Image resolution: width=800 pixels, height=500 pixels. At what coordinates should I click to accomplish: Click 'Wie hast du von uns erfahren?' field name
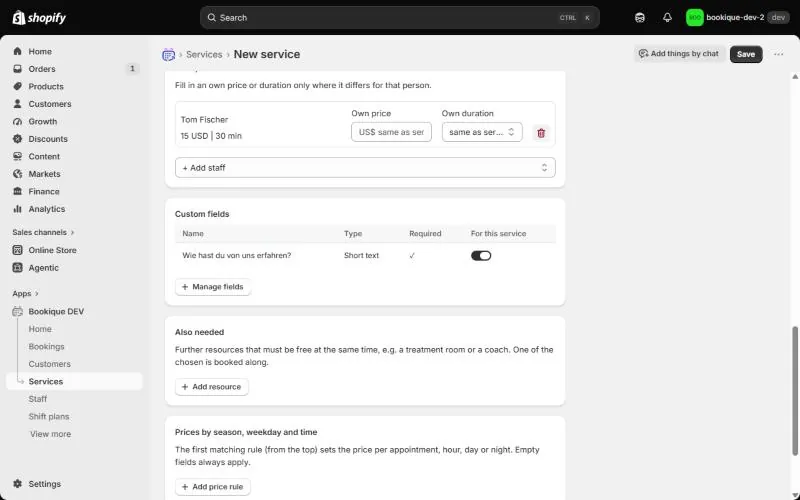(237, 256)
